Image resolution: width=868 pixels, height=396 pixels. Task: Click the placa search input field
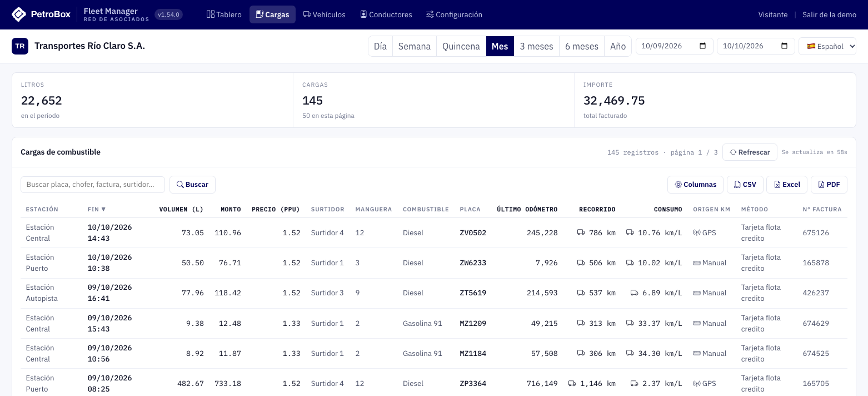93,185
